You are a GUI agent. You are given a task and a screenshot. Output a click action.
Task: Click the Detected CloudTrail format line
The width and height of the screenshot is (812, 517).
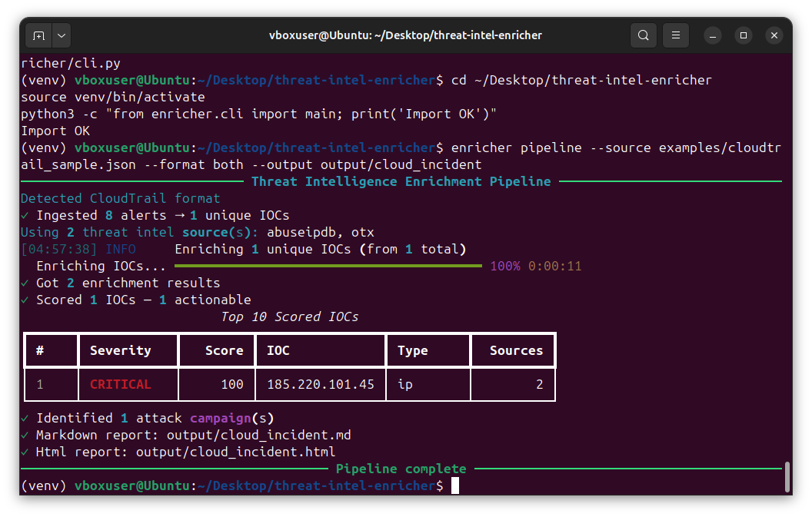click(x=121, y=199)
